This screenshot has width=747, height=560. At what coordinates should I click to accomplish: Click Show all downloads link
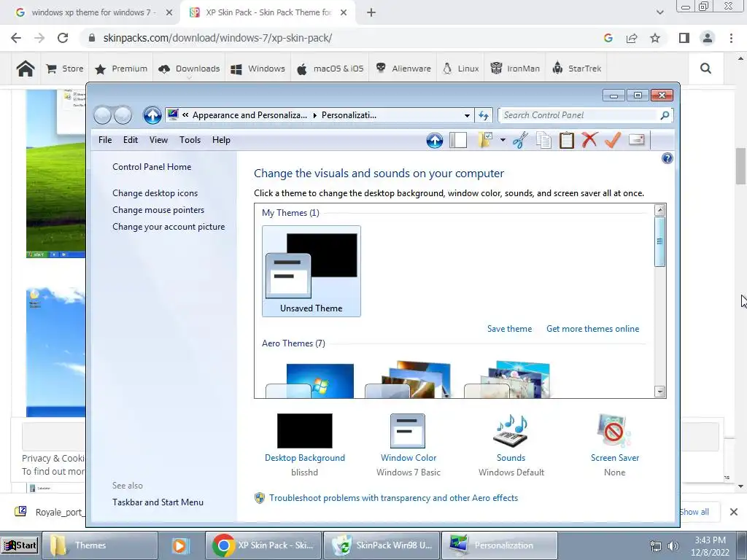click(x=694, y=512)
